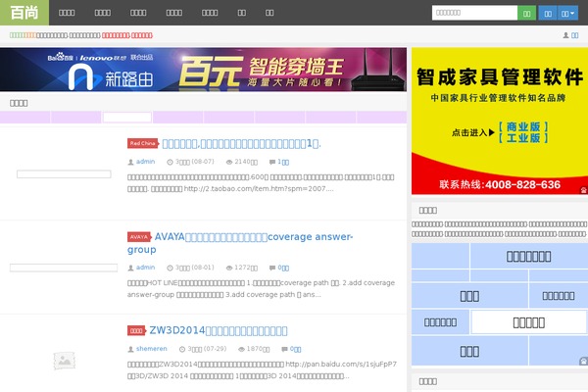Click comment bubble icon on the AVAYA post
This screenshot has width=588, height=392.
tap(272, 268)
